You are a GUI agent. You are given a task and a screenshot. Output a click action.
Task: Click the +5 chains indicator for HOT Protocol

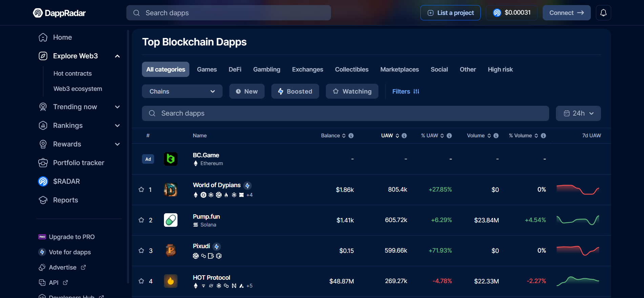(250, 286)
